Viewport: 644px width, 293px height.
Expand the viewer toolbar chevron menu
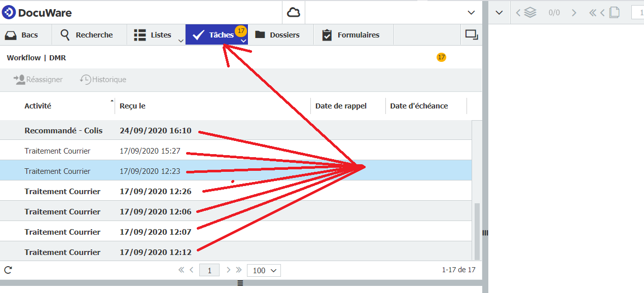499,13
